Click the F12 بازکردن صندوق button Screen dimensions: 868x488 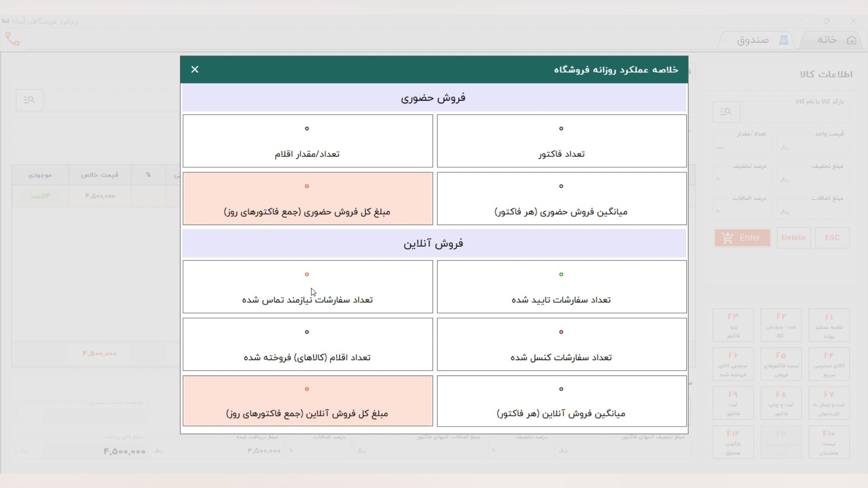[x=733, y=442]
